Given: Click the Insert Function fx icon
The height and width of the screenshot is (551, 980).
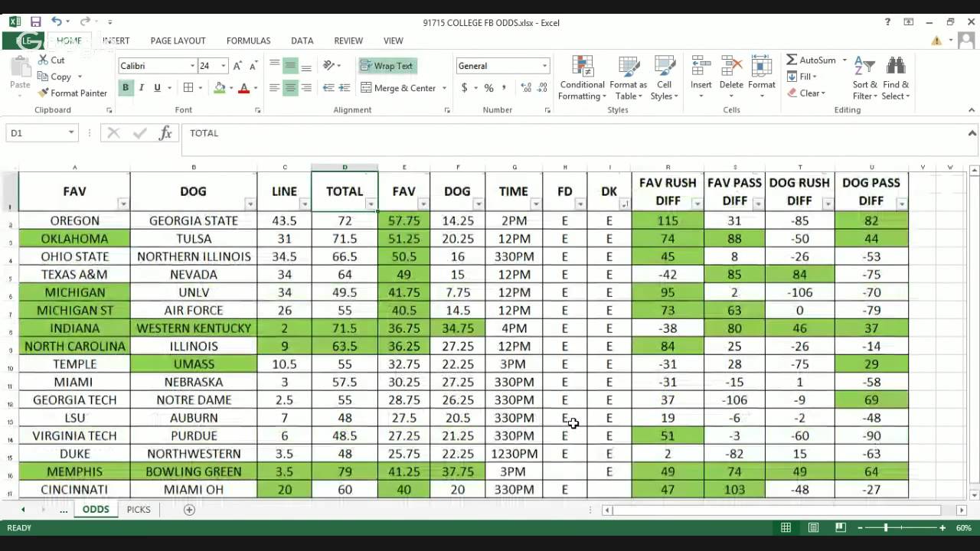Looking at the screenshot, I should [x=165, y=133].
